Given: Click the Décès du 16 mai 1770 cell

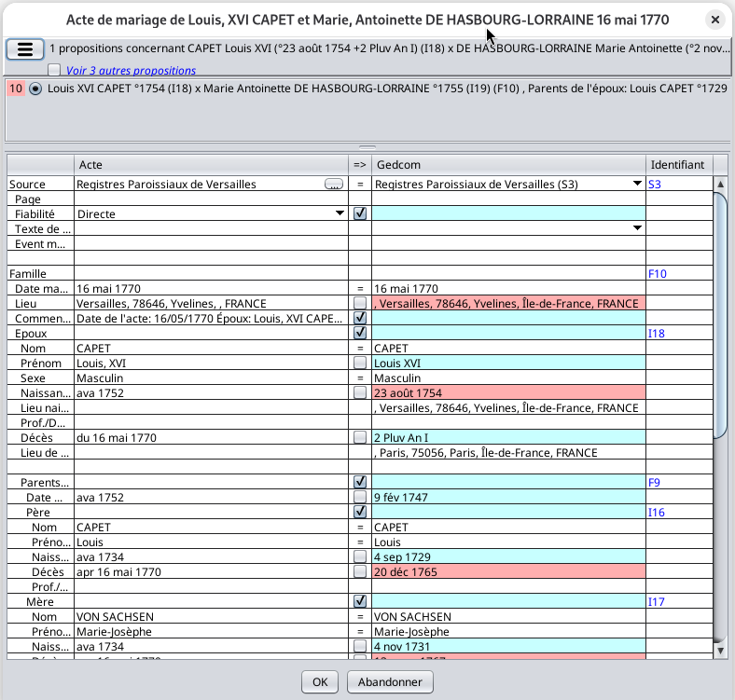Looking at the screenshot, I should (211, 438).
